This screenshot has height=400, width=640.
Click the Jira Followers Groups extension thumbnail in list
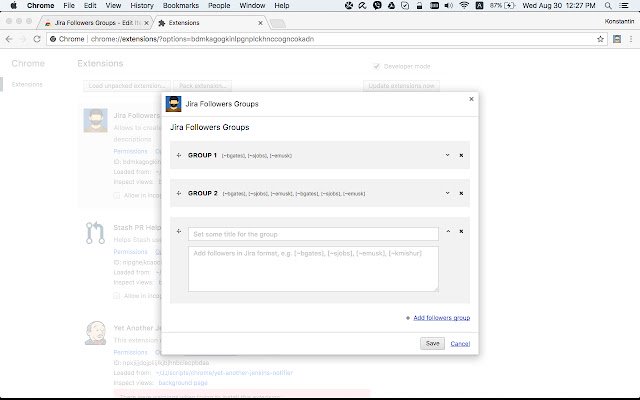click(96, 120)
